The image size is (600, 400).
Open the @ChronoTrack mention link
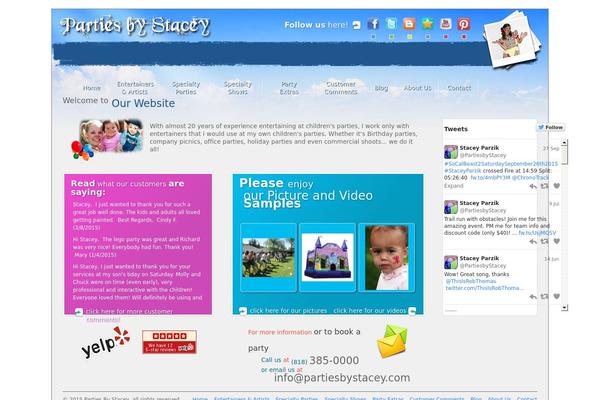click(x=530, y=178)
